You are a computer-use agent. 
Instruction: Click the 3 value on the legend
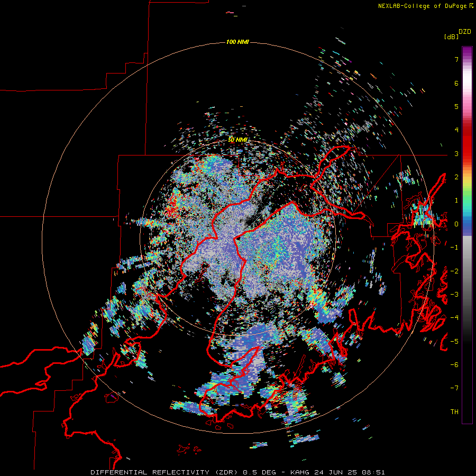coord(456,153)
